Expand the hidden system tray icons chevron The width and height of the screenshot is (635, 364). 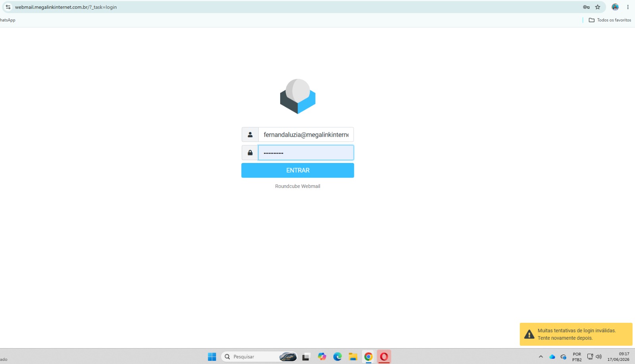click(541, 357)
